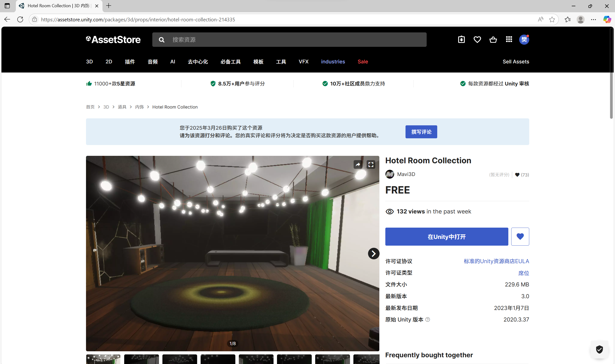Image resolution: width=615 pixels, height=364 pixels.
Task: View site information lock icon
Action: (x=35, y=19)
